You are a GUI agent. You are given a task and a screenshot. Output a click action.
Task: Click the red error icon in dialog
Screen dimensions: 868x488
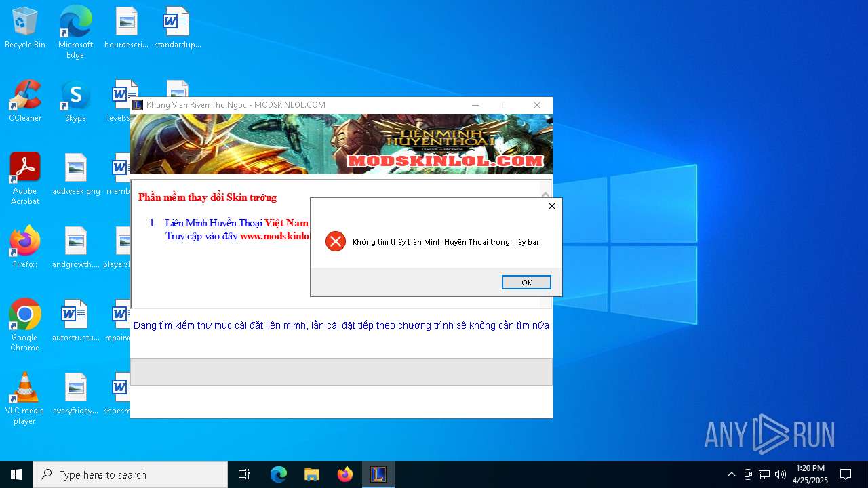point(335,241)
